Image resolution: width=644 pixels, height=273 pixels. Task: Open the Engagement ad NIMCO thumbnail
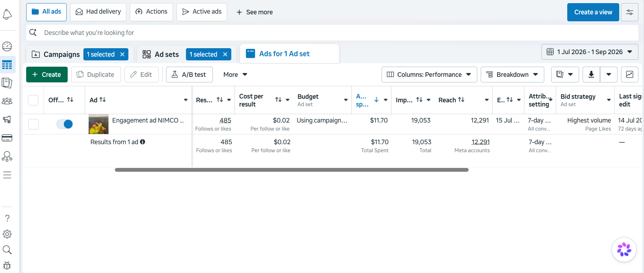(x=98, y=124)
